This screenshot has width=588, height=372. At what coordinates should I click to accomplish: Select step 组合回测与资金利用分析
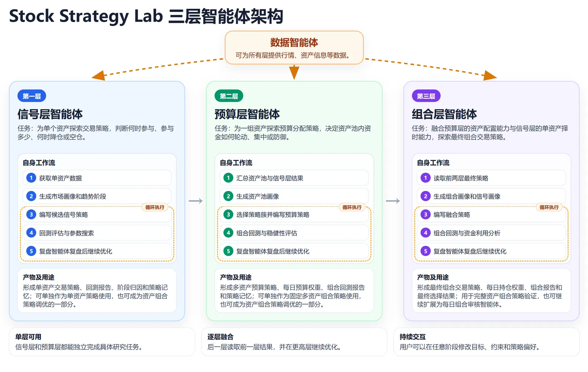coord(491,233)
